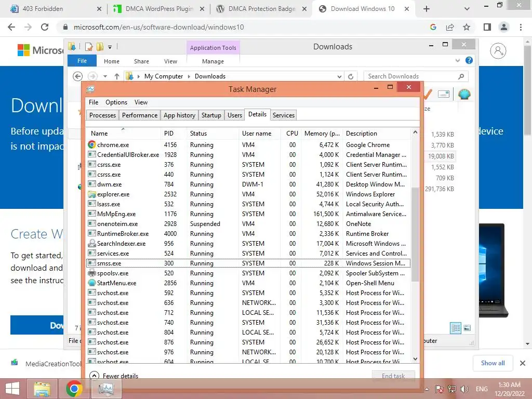532x399 pixels.
Task: Click the spoolsv.exe printer icon
Action: point(91,273)
